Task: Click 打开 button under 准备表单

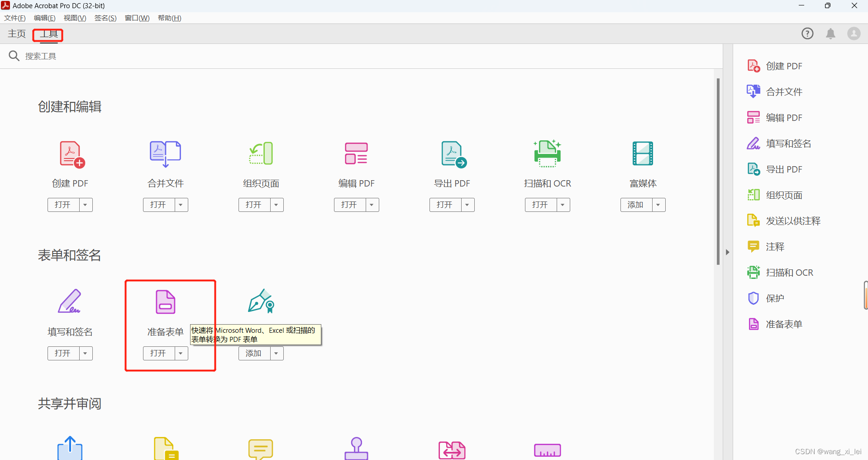Action: (x=159, y=353)
